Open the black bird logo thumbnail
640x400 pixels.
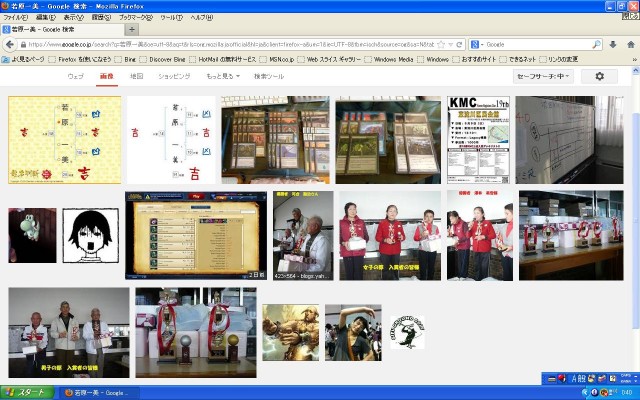coord(407,332)
